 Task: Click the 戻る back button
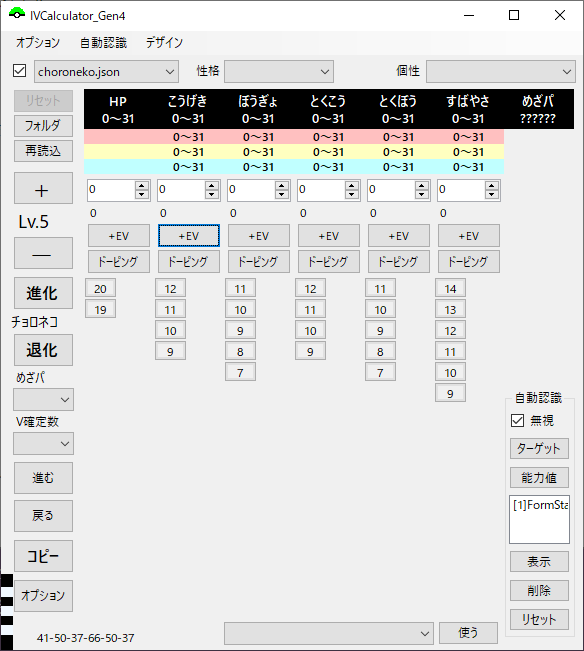(43, 516)
